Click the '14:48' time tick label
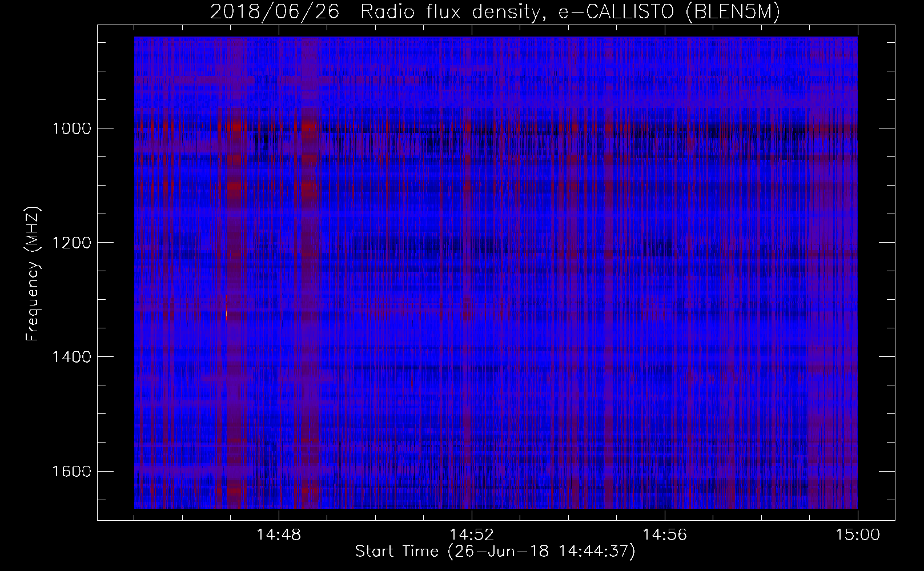 (279, 535)
